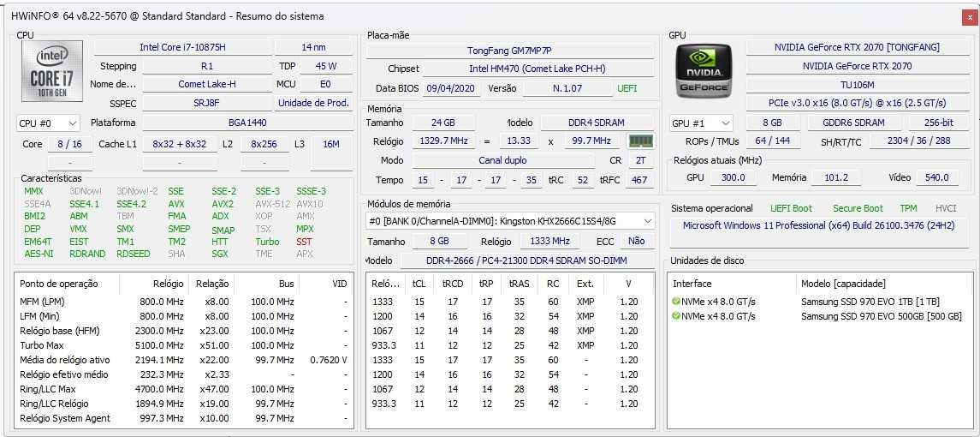Select the Turbo Max row

click(184, 345)
